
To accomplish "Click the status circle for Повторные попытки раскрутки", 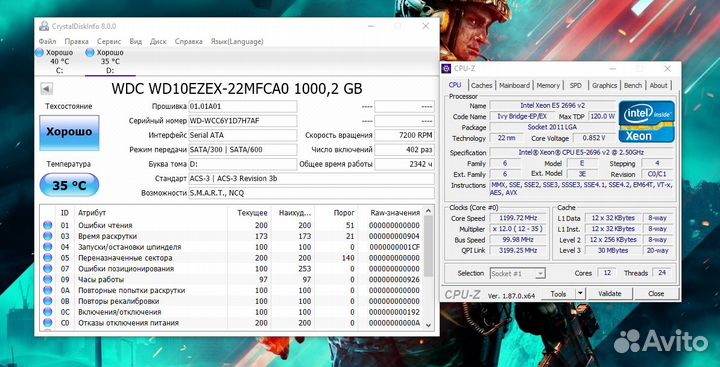I will click(47, 290).
